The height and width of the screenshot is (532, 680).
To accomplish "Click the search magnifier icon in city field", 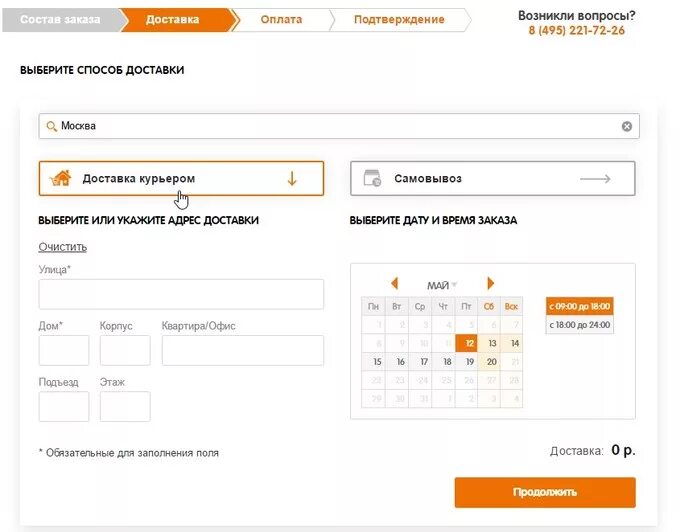I will click(51, 126).
